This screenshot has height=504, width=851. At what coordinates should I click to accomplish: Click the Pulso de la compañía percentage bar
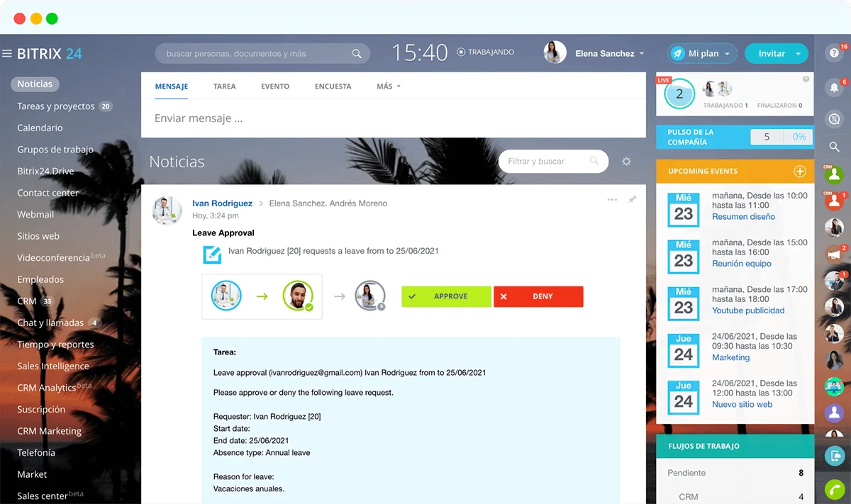(x=799, y=137)
